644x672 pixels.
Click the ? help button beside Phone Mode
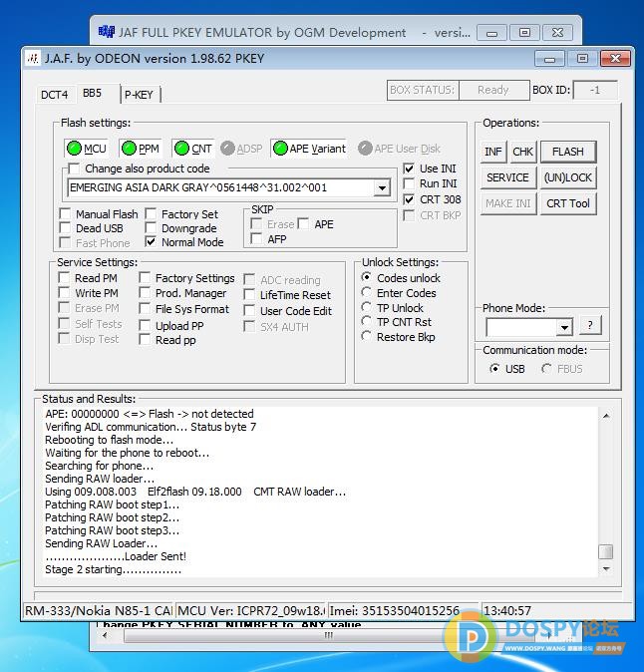[x=590, y=326]
